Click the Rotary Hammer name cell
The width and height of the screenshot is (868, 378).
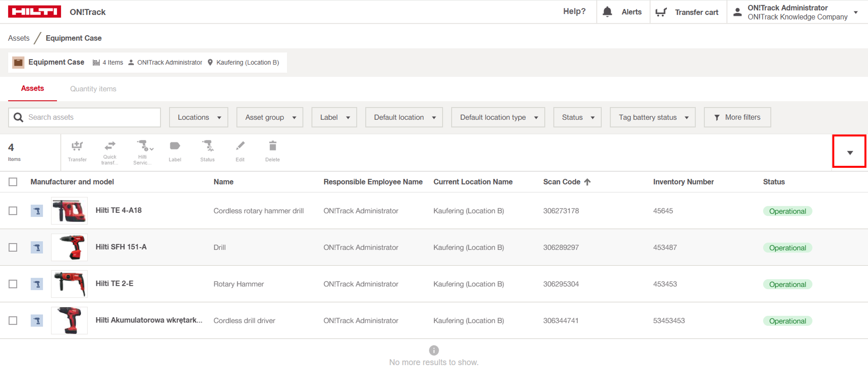239,284
